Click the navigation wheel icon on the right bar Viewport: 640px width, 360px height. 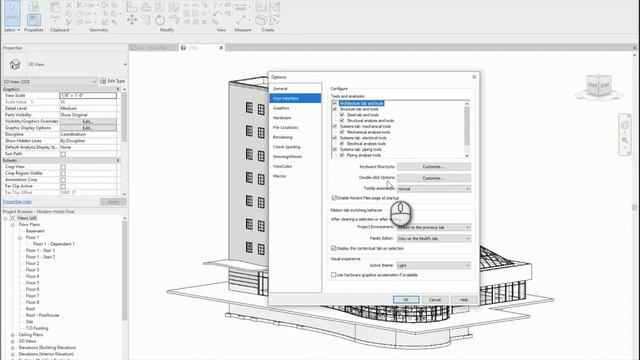[x=625, y=125]
